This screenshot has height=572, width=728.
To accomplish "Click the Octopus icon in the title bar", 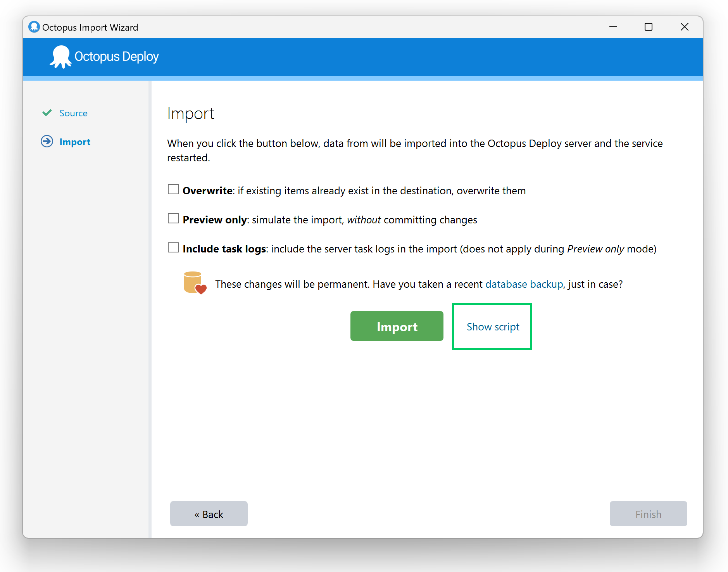I will pos(34,27).
